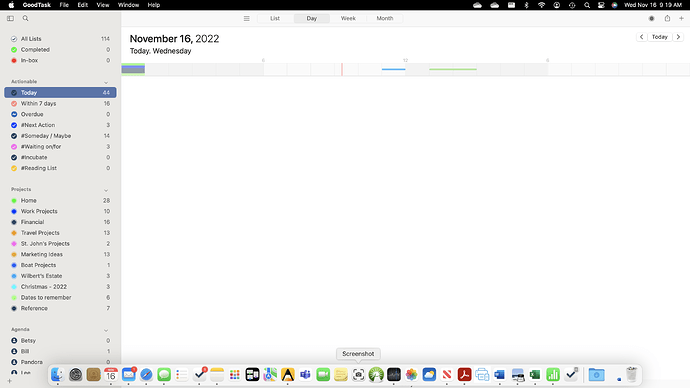Open the Help menu
Image resolution: width=690 pixels, height=388 pixels.
(154, 5)
